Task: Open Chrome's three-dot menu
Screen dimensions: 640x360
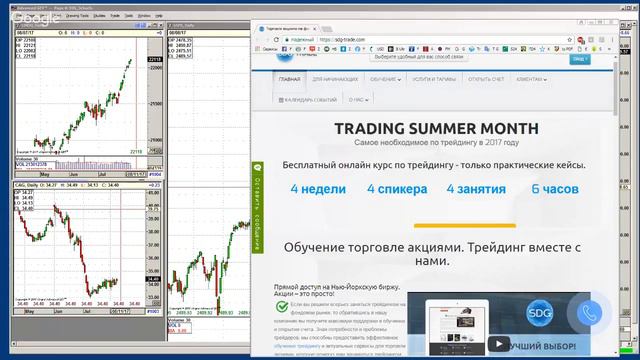Action: (x=612, y=40)
